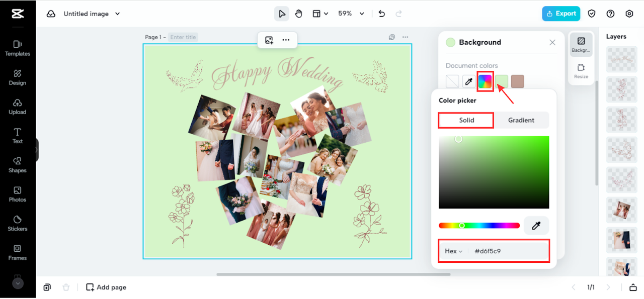Screen dimensions: 644x299
Task: Open the layout grid dropdown in toolbar
Action: (320, 14)
